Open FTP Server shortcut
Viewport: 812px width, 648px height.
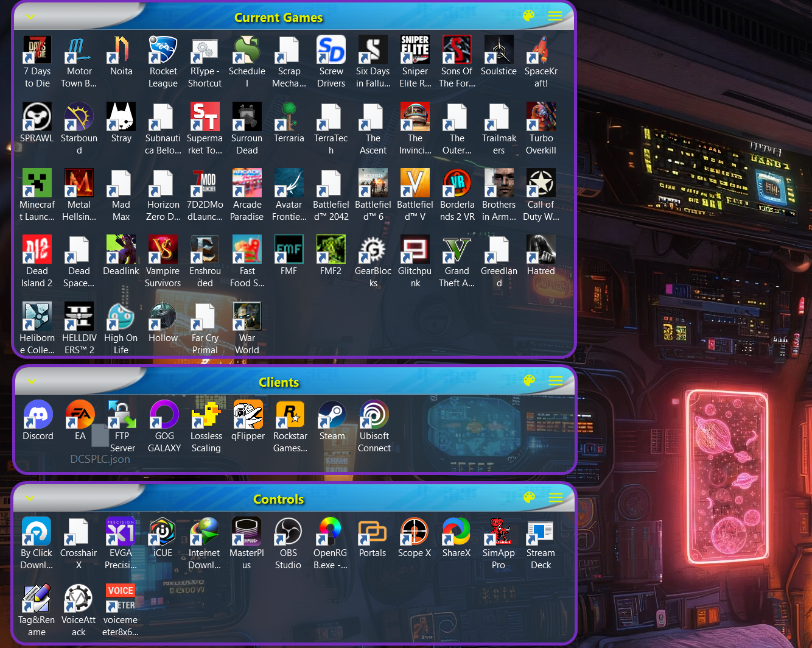click(x=122, y=415)
